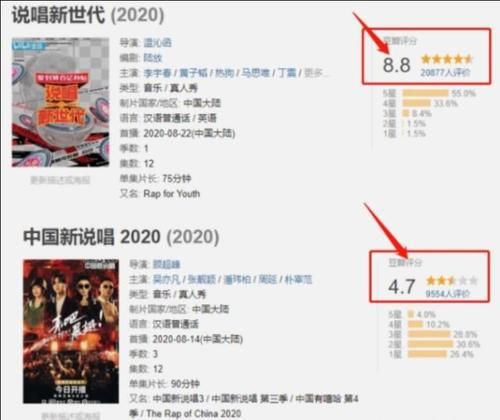
Task: Click the 说唱新世代 star rating icons
Action: 447,59
